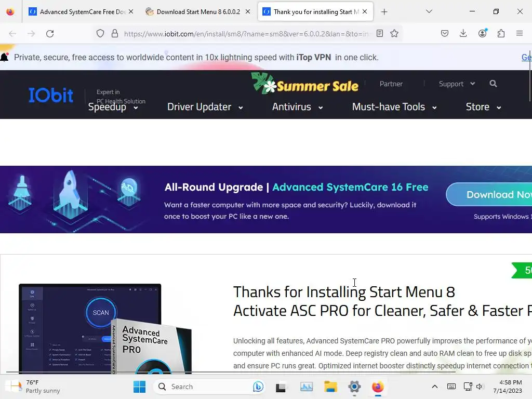Open the Pocket save icon
The height and width of the screenshot is (399, 532).
[x=445, y=33]
